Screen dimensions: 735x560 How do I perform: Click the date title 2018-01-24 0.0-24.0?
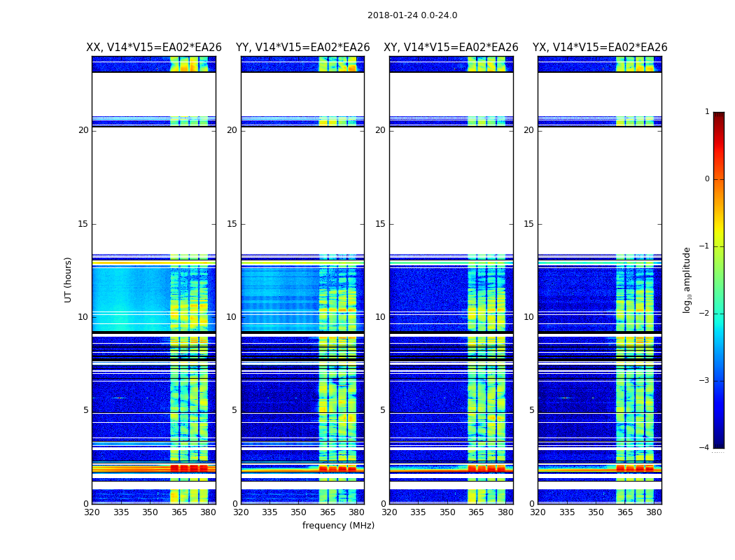(412, 15)
